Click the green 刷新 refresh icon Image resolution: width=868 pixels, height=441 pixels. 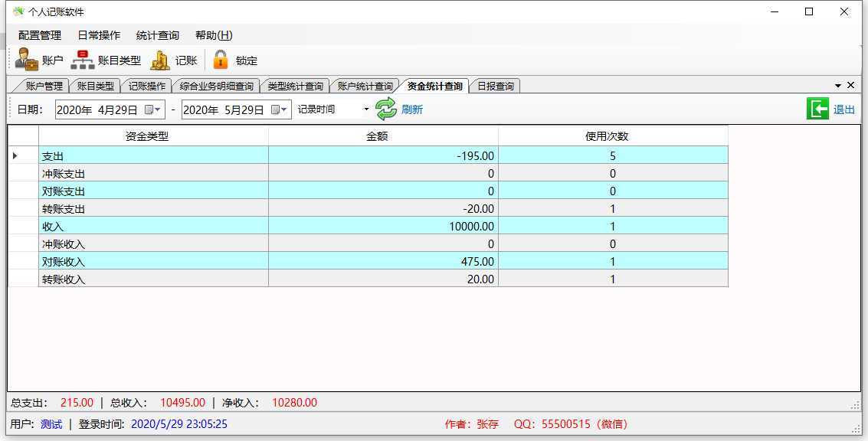click(x=386, y=109)
